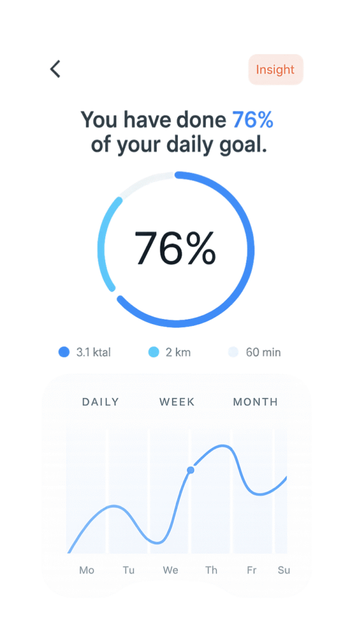This screenshot has height=638, width=364.
Task: Select the light blue 2 km distance dot
Action: [x=153, y=352]
